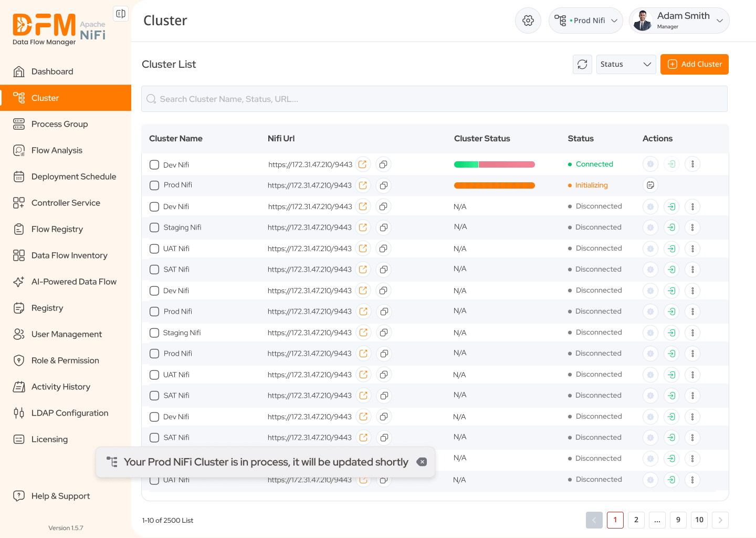Image resolution: width=756 pixels, height=538 pixels.
Task: Tick first SAT Nifi row checkbox
Action: tap(154, 270)
